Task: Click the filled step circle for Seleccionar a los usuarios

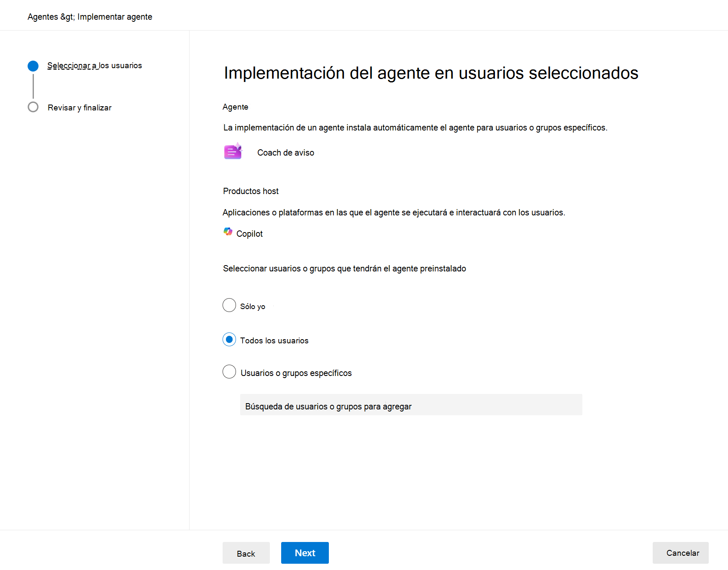Action: point(33,66)
